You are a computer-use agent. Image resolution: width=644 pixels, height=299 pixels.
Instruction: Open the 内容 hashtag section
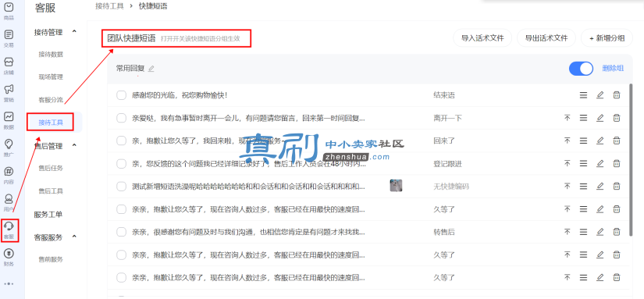point(9,175)
